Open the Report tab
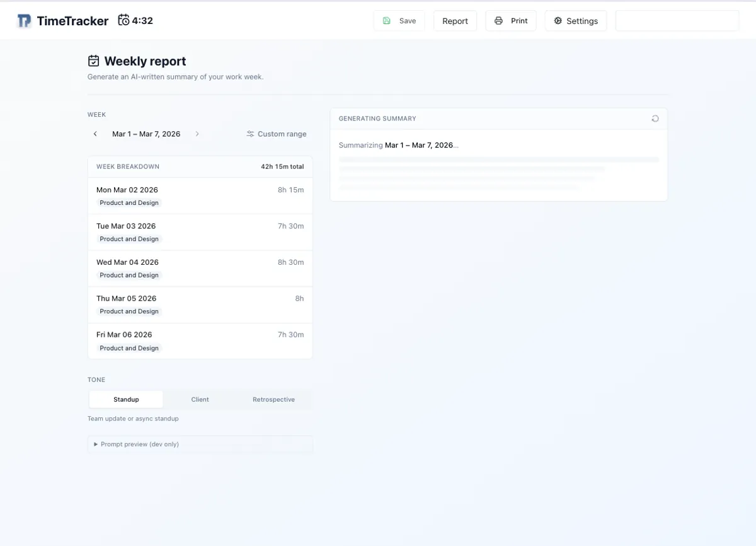 (455, 20)
